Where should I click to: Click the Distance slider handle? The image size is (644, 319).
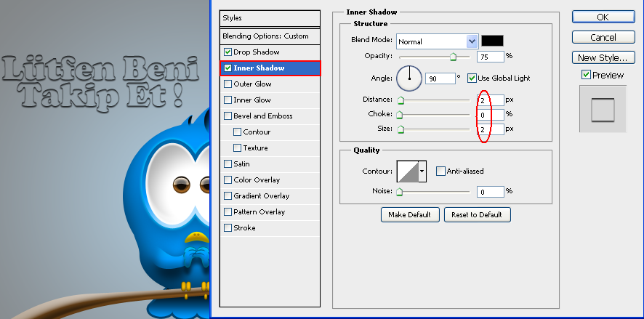pos(401,100)
